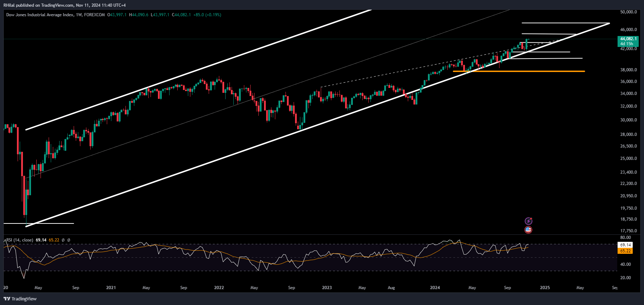Image resolution: width=644 pixels, height=305 pixels.
Task: Click the RSI (14, close) indicator title
Action: [x=20, y=240]
